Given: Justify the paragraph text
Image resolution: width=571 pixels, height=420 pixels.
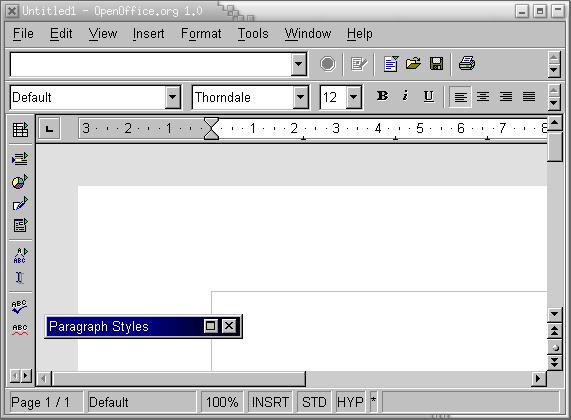Looking at the screenshot, I should pyautogui.click(x=529, y=97).
